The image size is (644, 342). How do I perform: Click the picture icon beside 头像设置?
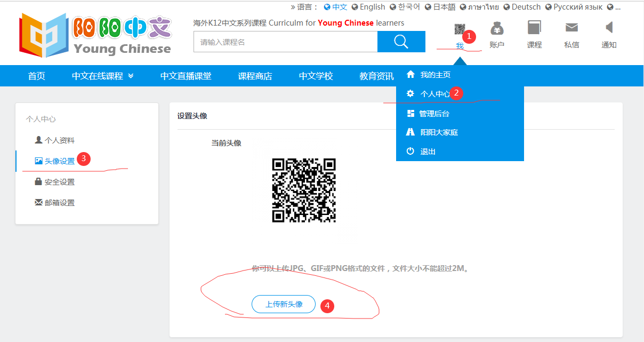point(38,161)
